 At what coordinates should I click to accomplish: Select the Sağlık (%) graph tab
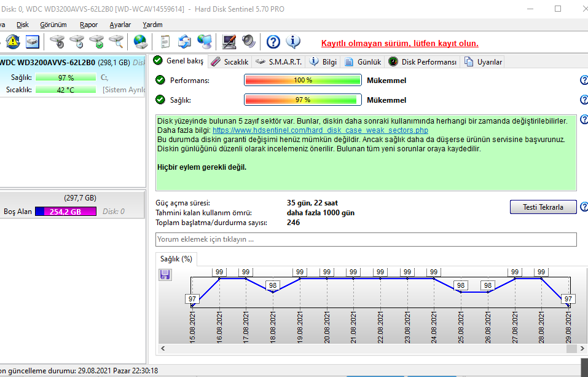[x=176, y=259]
